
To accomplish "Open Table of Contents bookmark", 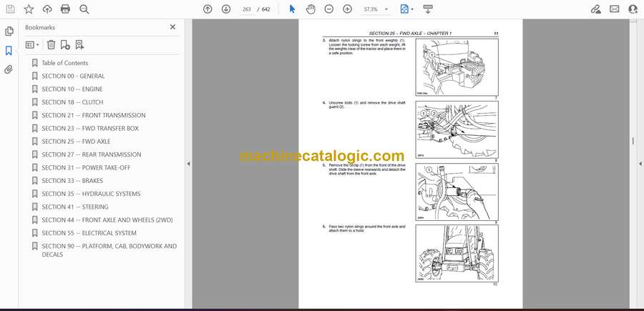I will (x=65, y=63).
